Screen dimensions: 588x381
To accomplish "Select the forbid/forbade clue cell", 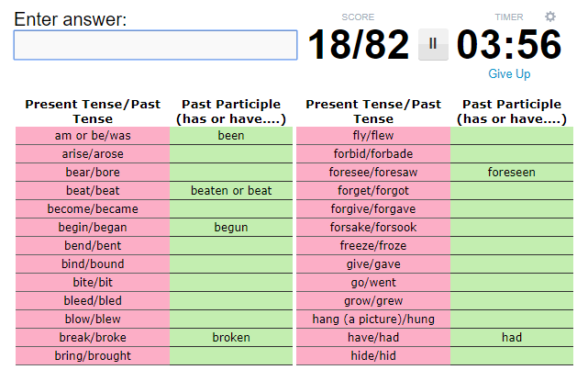I will coord(373,154).
